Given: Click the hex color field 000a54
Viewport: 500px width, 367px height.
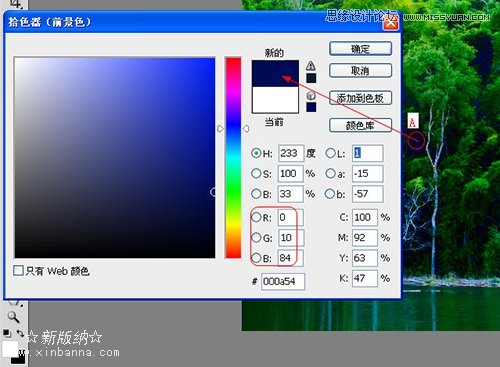Looking at the screenshot, I should tap(283, 282).
